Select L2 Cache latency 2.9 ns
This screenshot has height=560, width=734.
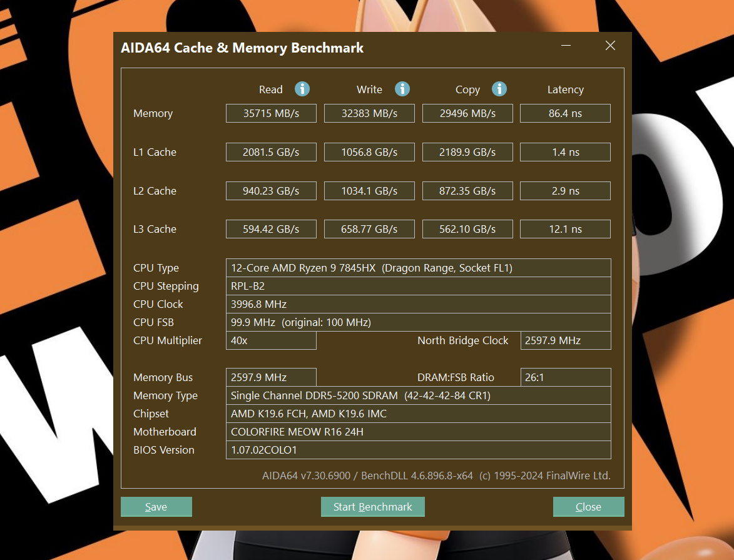[x=566, y=191]
